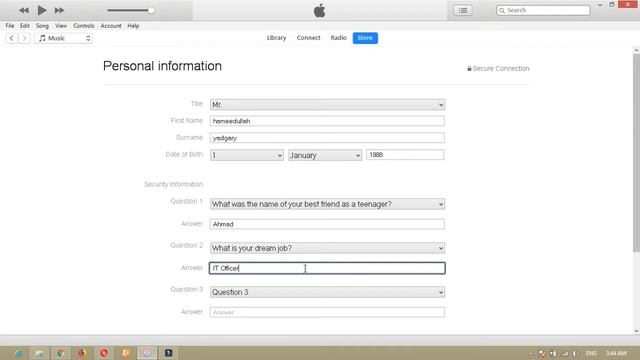
Task: Open the Help menu
Action: (133, 26)
